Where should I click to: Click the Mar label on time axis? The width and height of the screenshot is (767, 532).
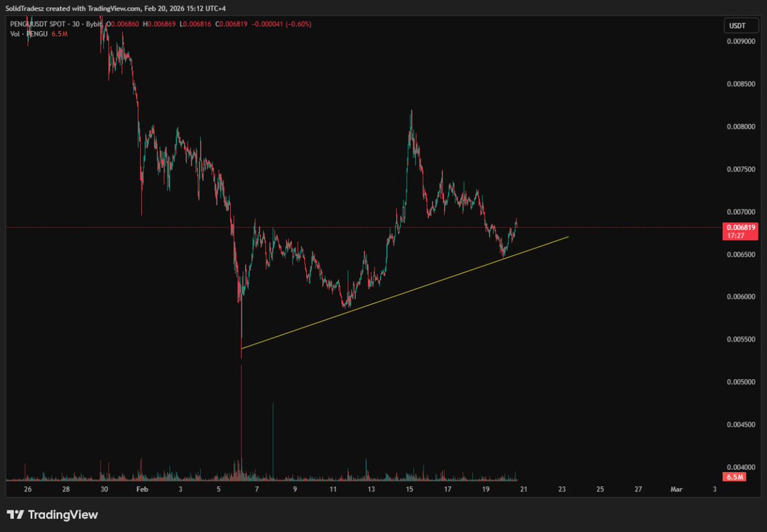(676, 489)
